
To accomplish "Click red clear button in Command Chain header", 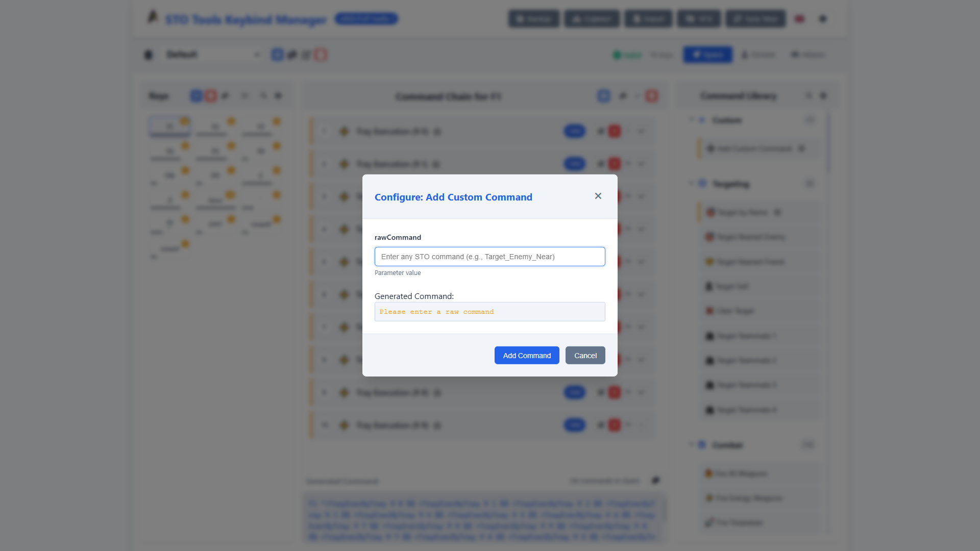I will point(651,96).
